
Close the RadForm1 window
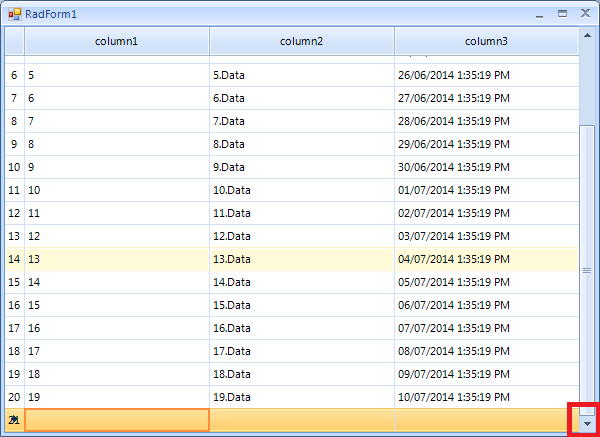(585, 13)
